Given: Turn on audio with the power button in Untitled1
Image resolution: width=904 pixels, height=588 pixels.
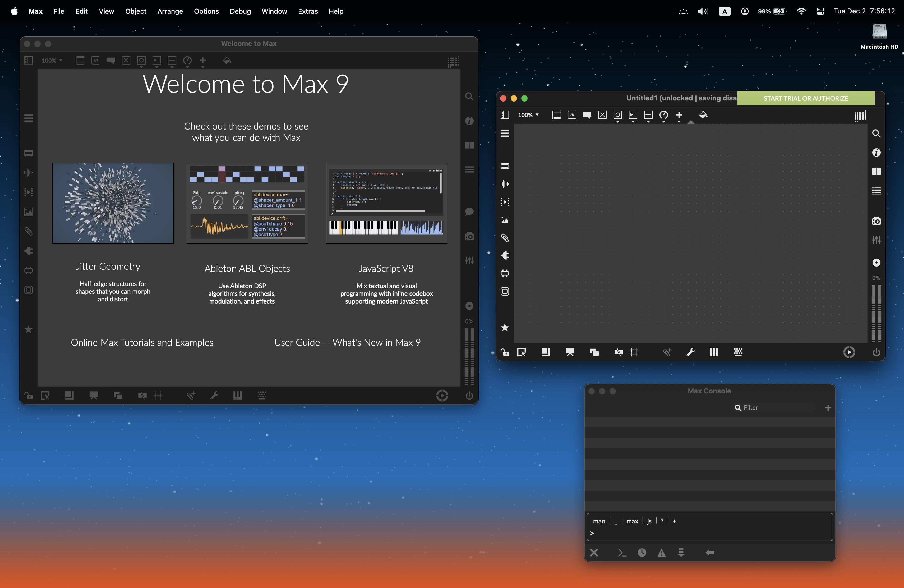Looking at the screenshot, I should (876, 352).
